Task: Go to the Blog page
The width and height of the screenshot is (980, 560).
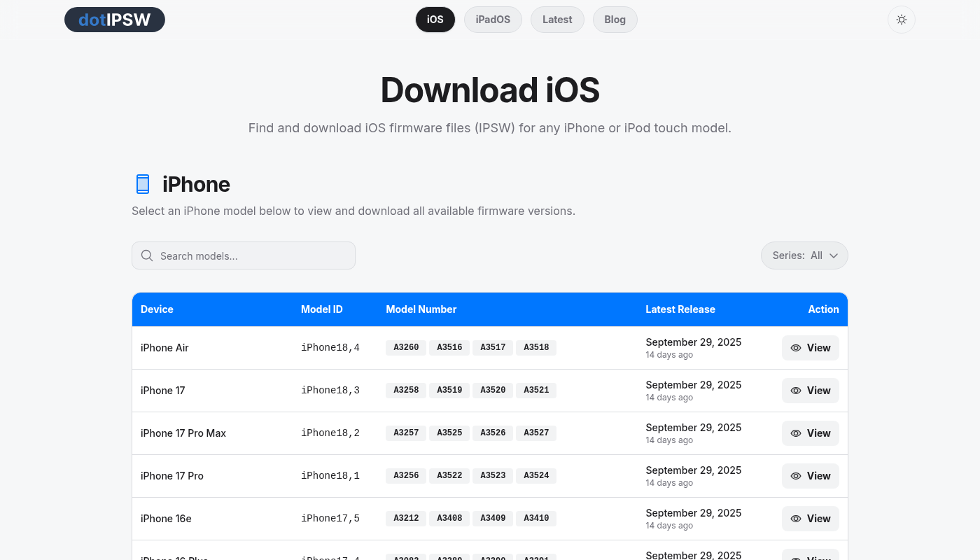Action: 615,20
